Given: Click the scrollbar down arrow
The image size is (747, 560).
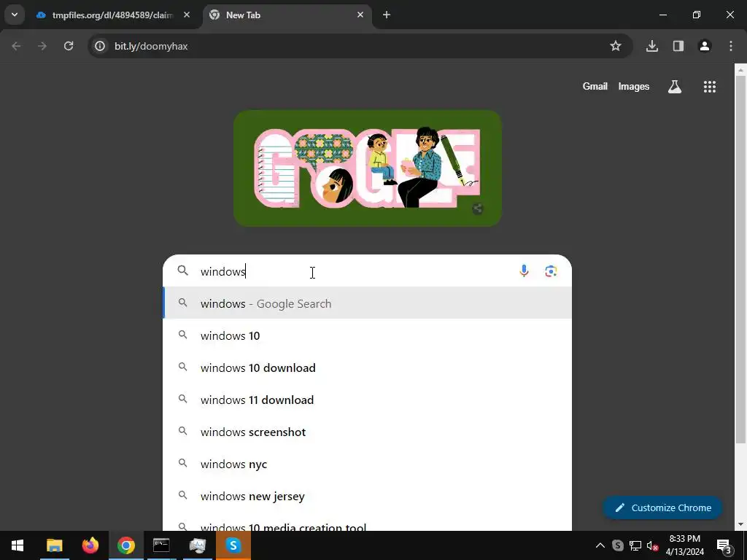Looking at the screenshot, I should click(740, 525).
